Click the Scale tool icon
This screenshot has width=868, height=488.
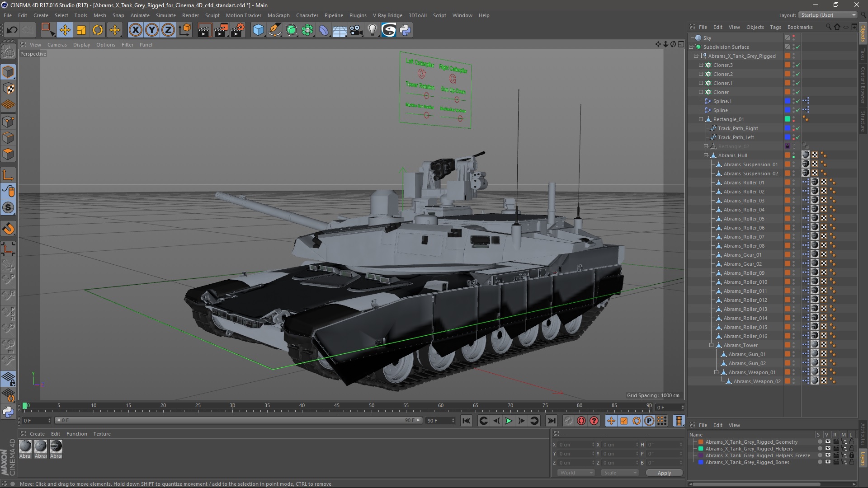(81, 30)
